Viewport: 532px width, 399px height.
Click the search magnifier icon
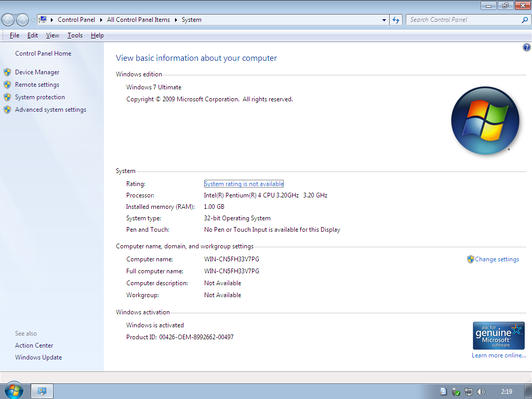[525, 20]
